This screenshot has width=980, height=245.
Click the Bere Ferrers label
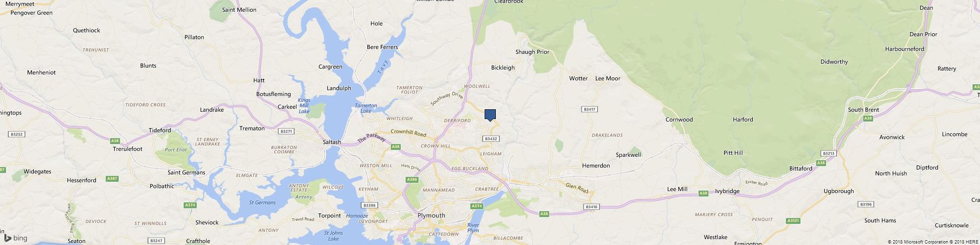(382, 47)
